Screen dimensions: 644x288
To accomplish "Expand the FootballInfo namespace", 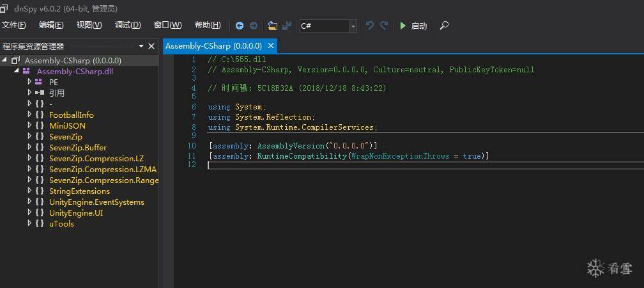I will pyautogui.click(x=29, y=115).
